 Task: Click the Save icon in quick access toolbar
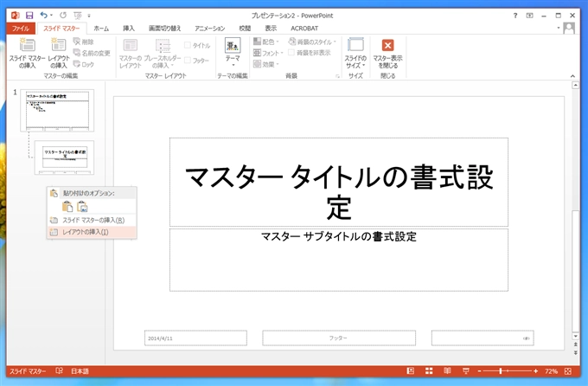click(x=29, y=16)
